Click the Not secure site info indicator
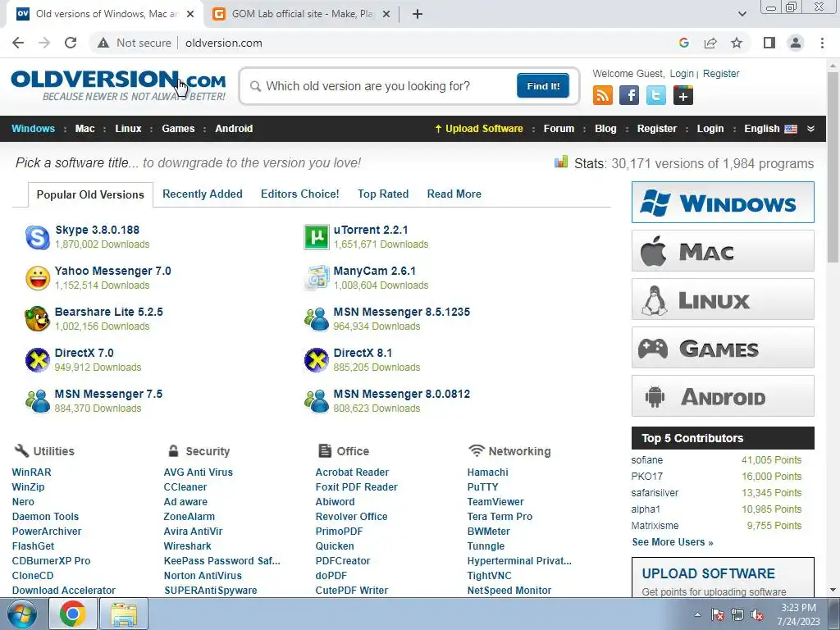840x630 pixels. pyautogui.click(x=135, y=43)
